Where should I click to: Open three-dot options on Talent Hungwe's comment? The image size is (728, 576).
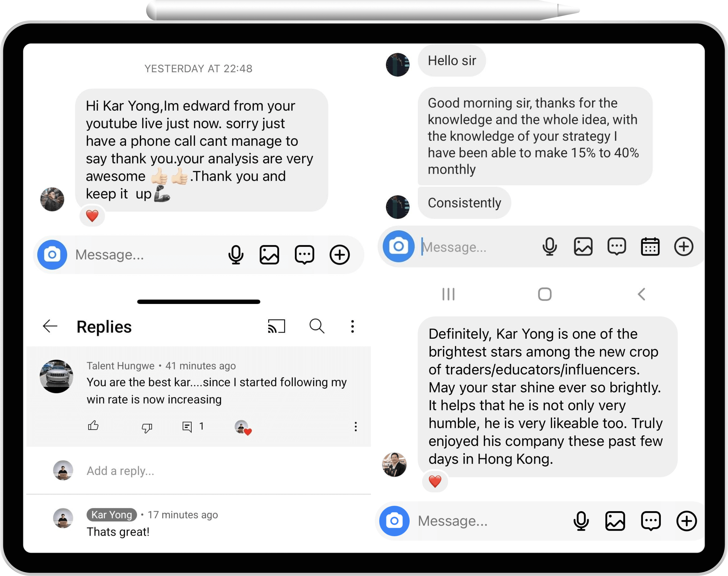click(x=356, y=427)
